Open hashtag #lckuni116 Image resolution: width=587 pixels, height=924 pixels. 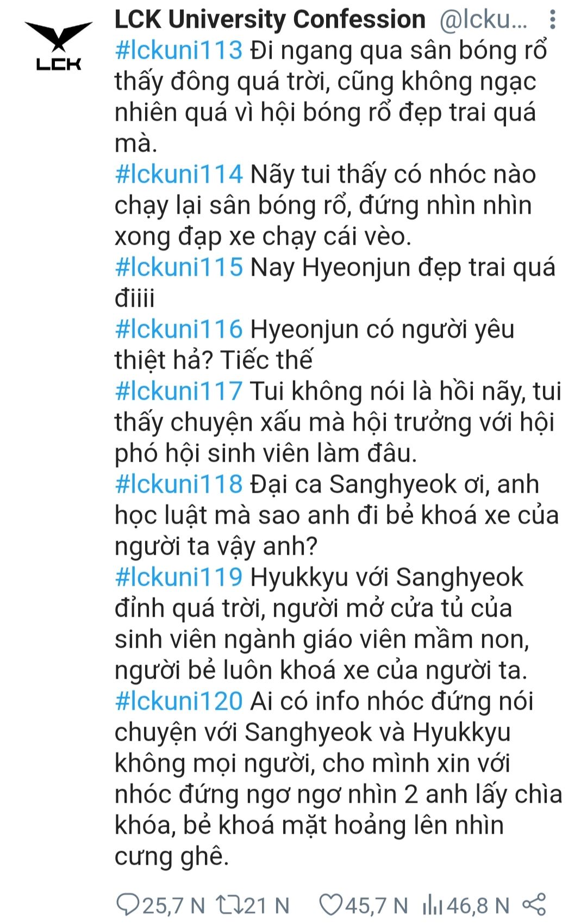(179, 330)
